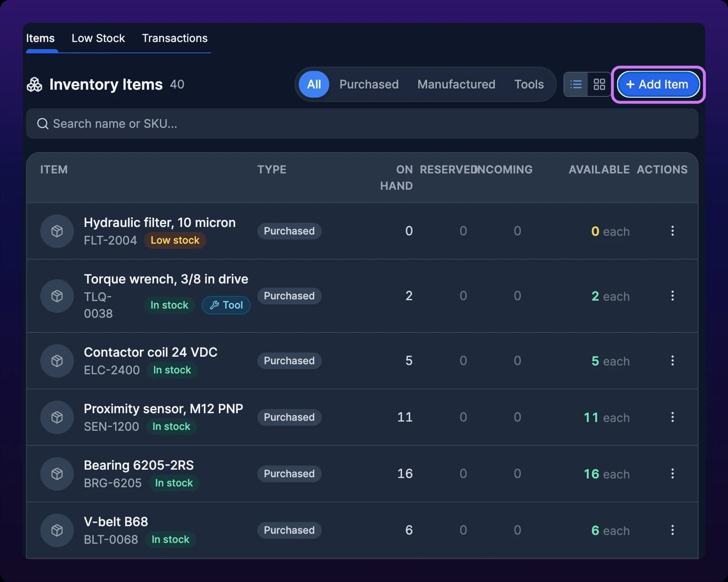
Task: Select the V-belt B68 item name
Action: (116, 521)
